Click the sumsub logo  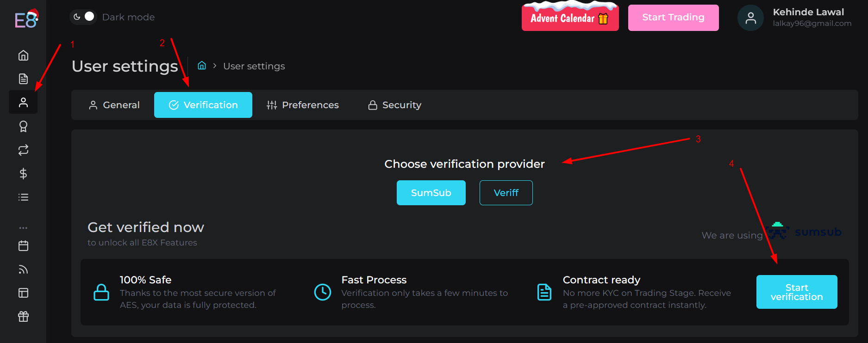coord(804,231)
